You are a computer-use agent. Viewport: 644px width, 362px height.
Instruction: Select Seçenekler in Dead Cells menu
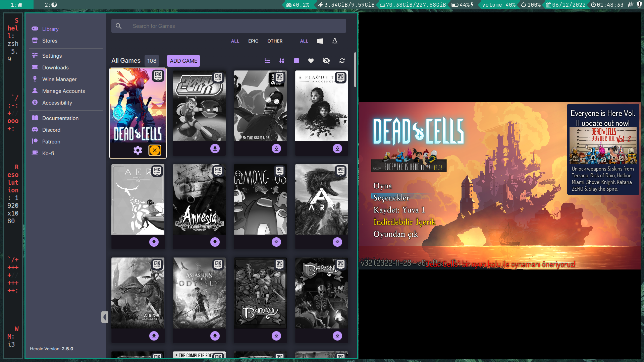[391, 198]
